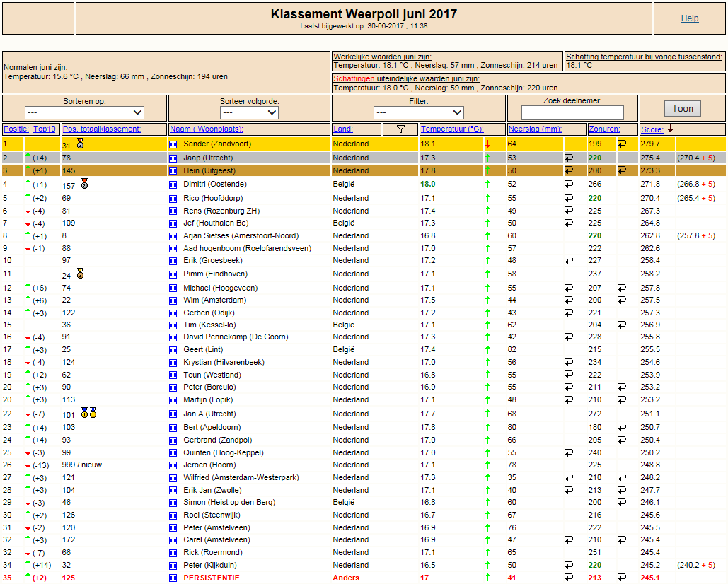
Task: Sort by 'Neerslag (mm)' header
Action: (535, 129)
